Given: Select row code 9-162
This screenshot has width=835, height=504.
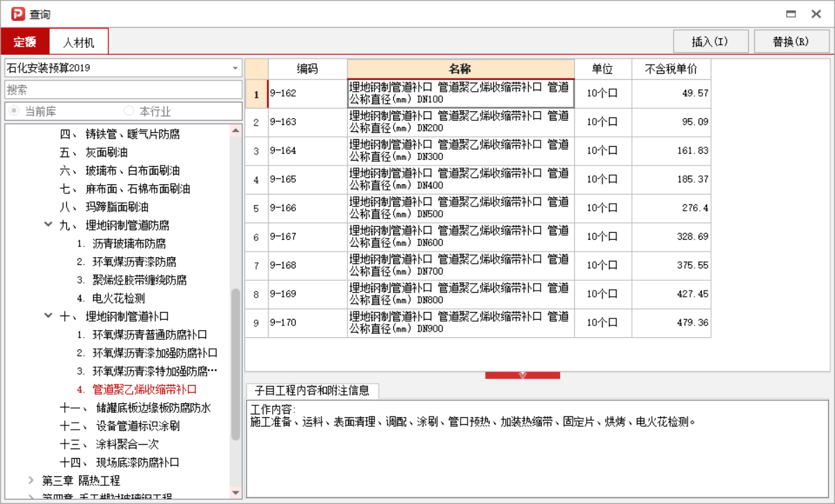Looking at the screenshot, I should [x=308, y=93].
